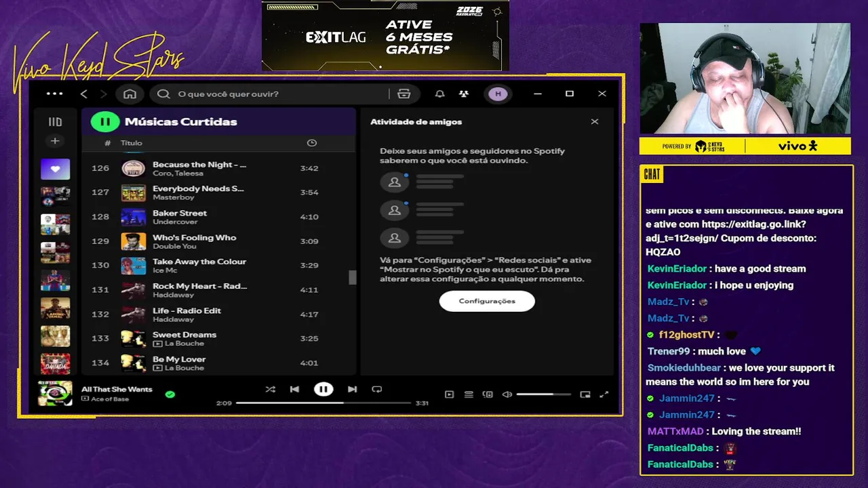
Task: Adjust the volume slider
Action: point(543,394)
